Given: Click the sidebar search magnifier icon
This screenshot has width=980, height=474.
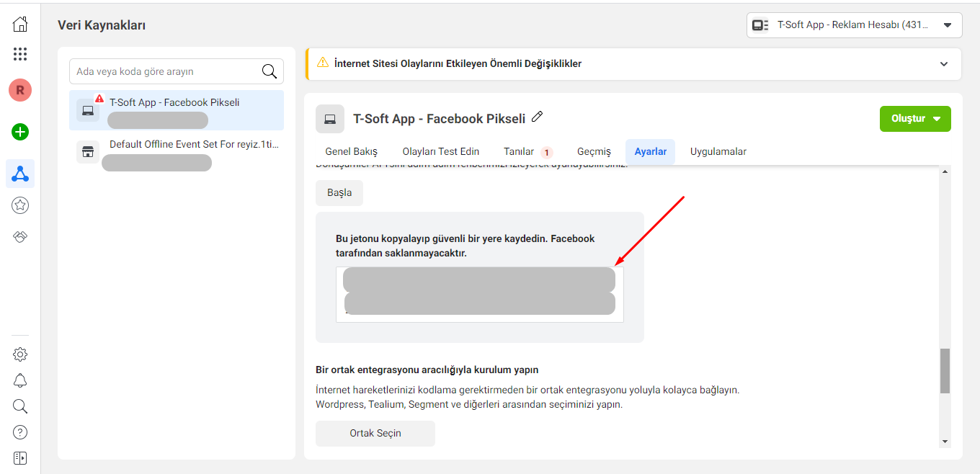Looking at the screenshot, I should 20,406.
